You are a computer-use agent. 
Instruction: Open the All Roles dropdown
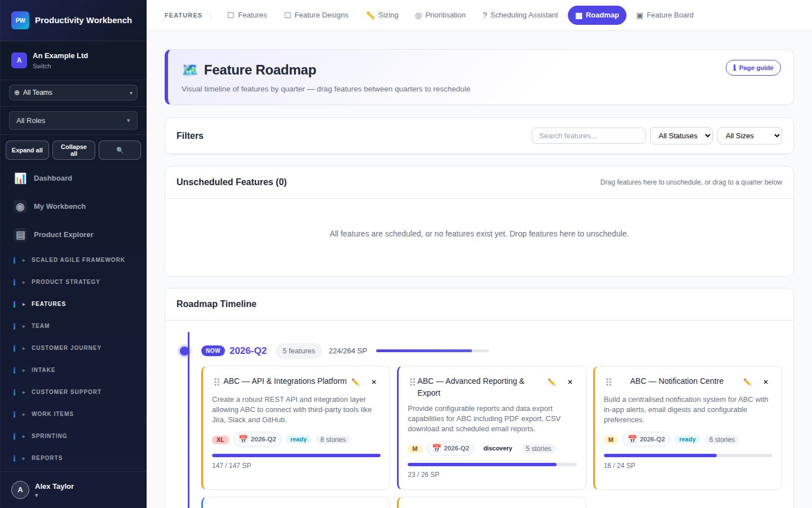click(73, 121)
